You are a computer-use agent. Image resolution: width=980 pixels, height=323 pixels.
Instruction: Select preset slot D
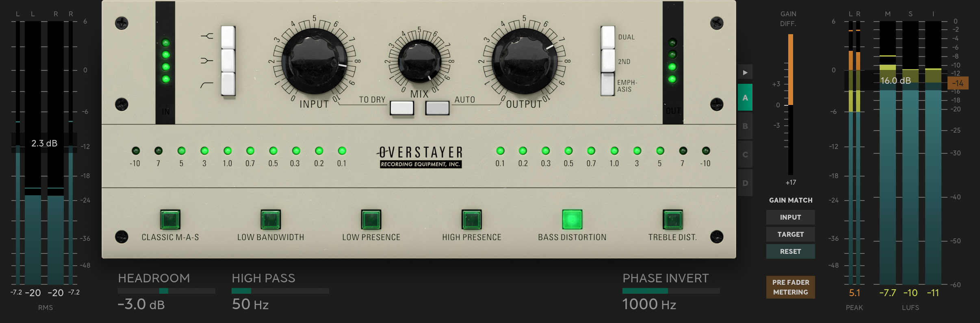pyautogui.click(x=745, y=183)
